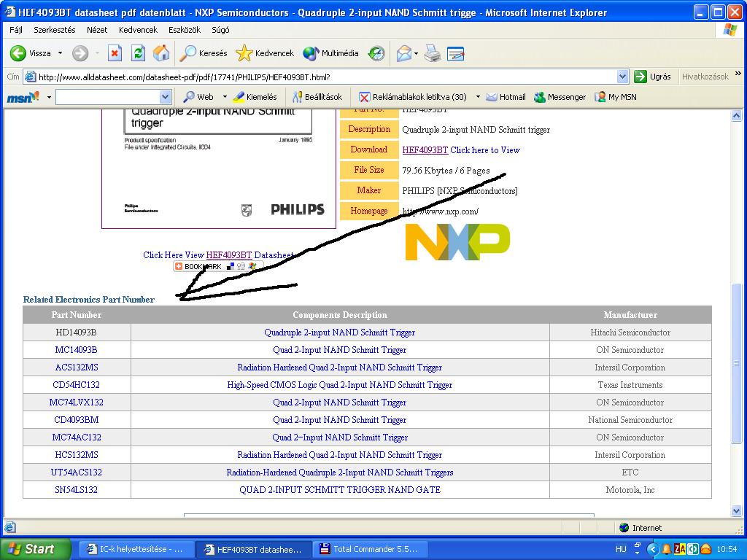Open browsing history clock icon
This screenshot has width=747, height=560.
click(376, 53)
